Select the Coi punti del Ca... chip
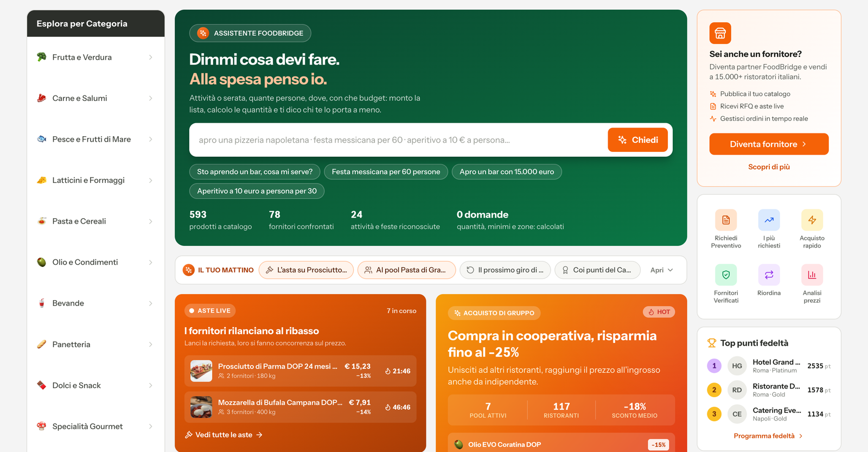Image resolution: width=868 pixels, height=452 pixels. point(597,270)
